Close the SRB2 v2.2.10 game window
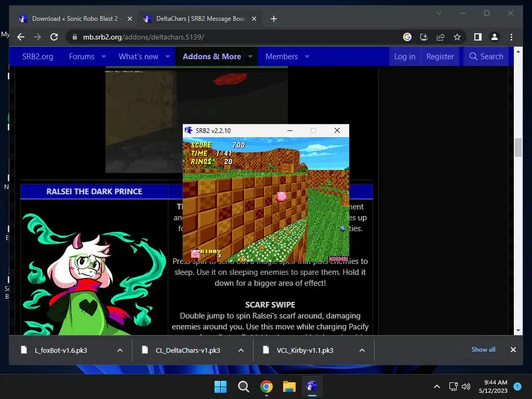532x399 pixels. point(337,130)
